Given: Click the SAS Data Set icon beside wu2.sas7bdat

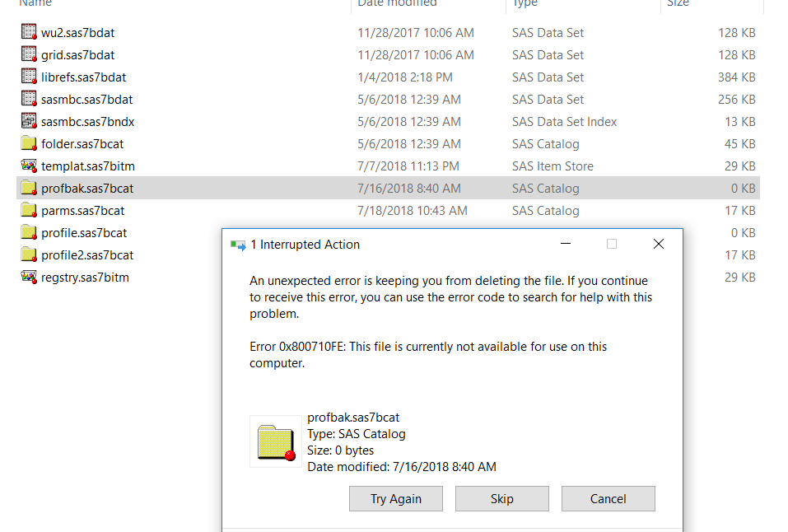Looking at the screenshot, I should [x=28, y=33].
